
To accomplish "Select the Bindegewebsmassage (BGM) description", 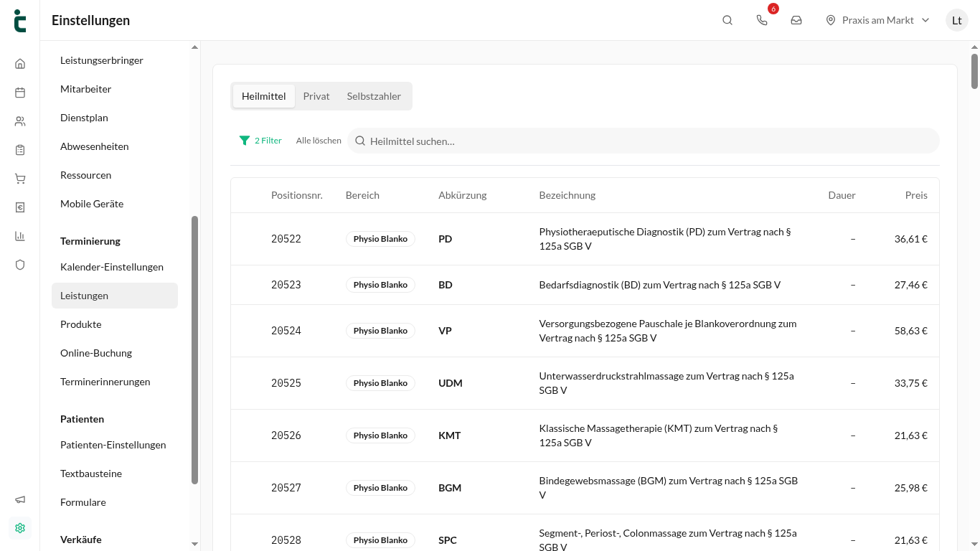I will tap(669, 488).
